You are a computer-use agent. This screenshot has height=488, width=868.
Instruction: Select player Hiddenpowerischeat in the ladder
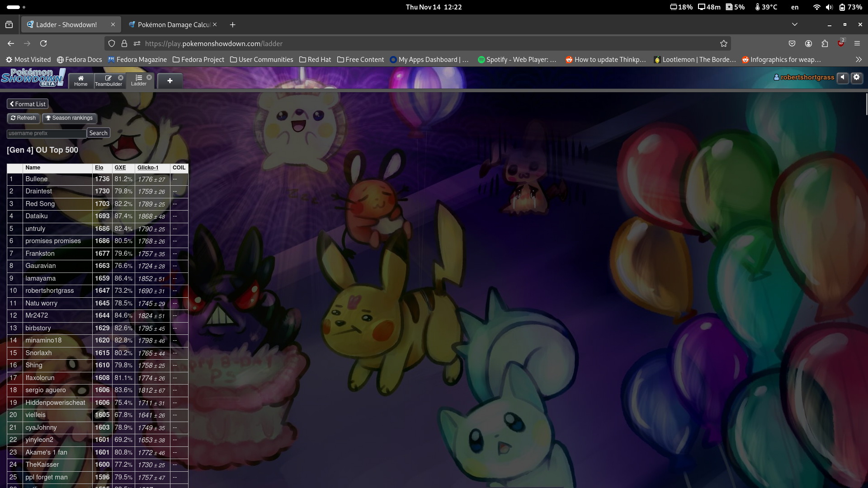pos(55,403)
